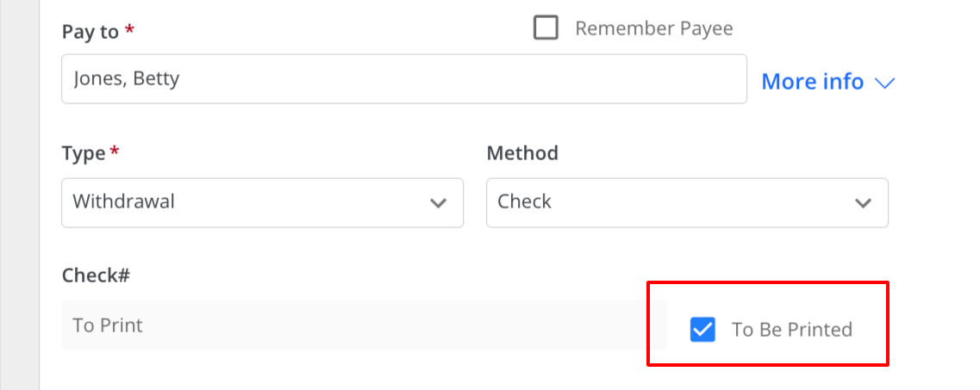Screen dimensions: 980x390
Task: Click the Check# field label
Action: 96,275
